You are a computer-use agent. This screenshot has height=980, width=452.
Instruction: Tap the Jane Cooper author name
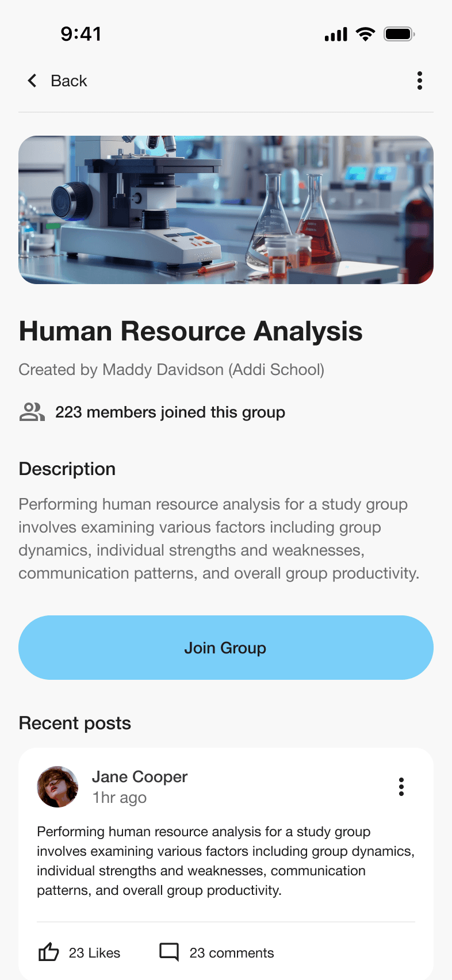[140, 777]
